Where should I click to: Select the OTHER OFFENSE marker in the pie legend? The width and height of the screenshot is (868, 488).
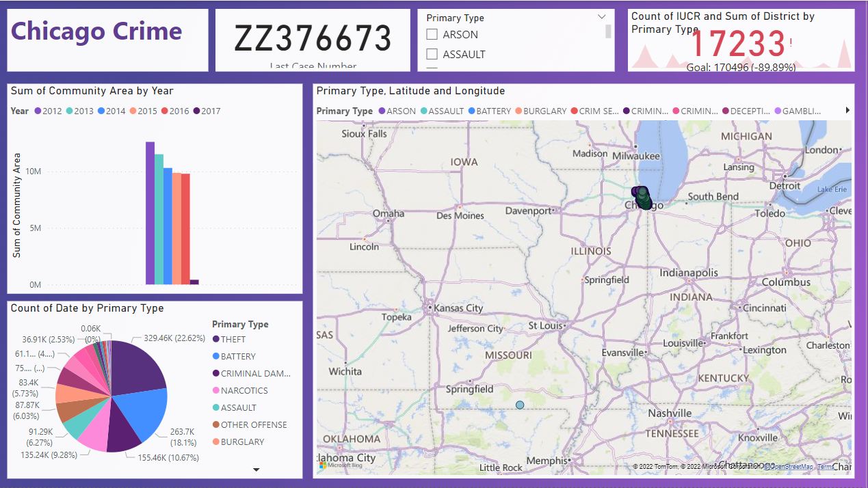click(215, 424)
